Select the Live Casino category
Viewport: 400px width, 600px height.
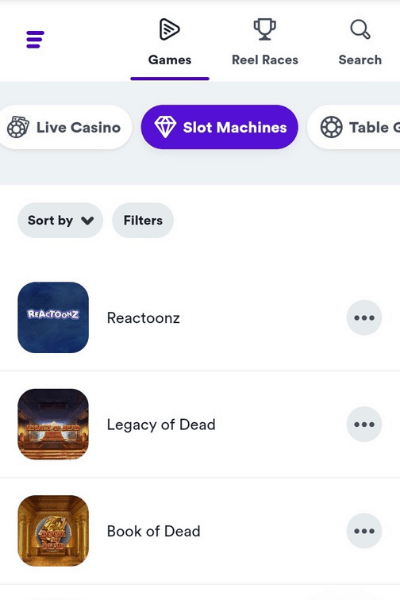click(65, 127)
